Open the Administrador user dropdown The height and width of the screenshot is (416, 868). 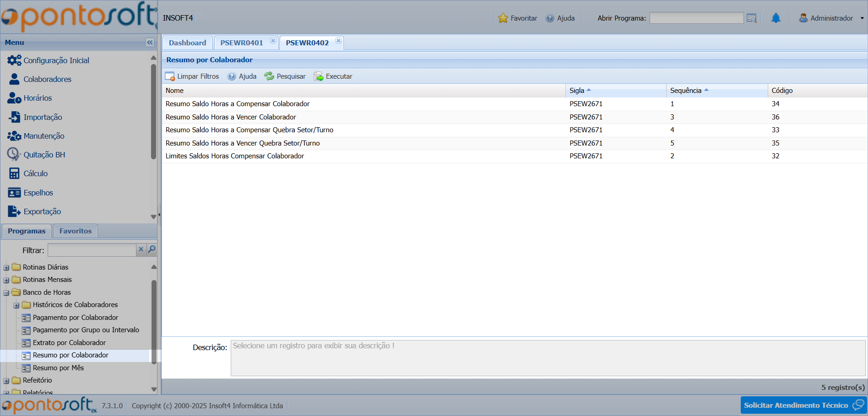coord(831,18)
